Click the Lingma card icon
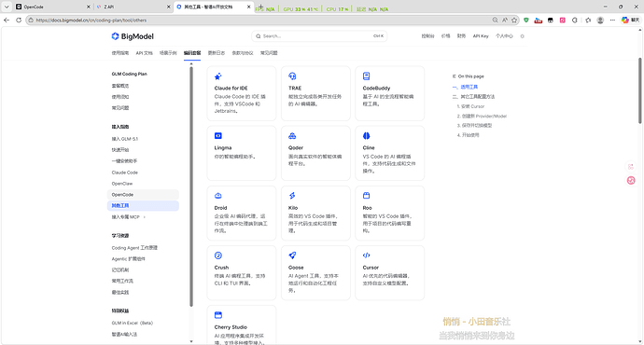 (x=218, y=136)
